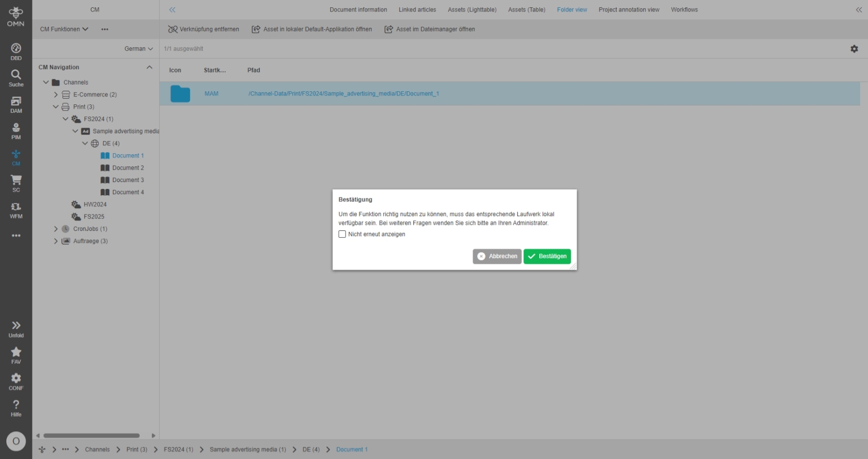The width and height of the screenshot is (868, 459).
Task: Open the FAV favorites star
Action: pyautogui.click(x=16, y=355)
